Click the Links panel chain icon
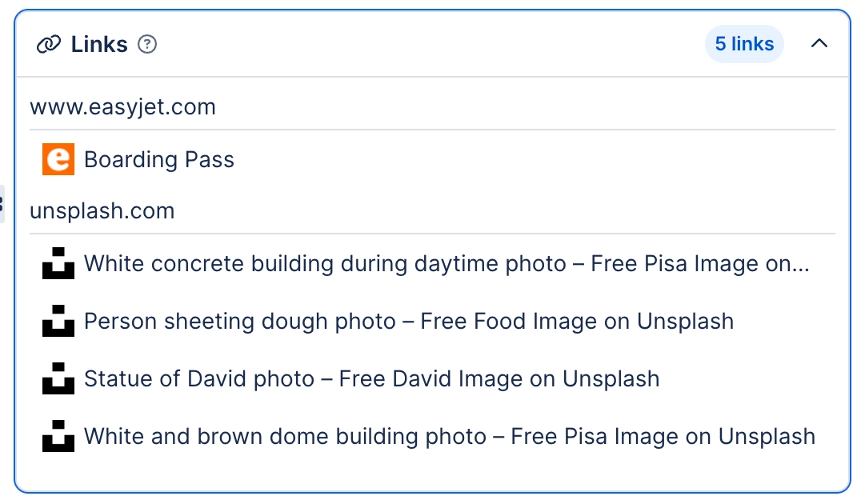Image resolution: width=861 pixels, height=504 pixels. [49, 44]
